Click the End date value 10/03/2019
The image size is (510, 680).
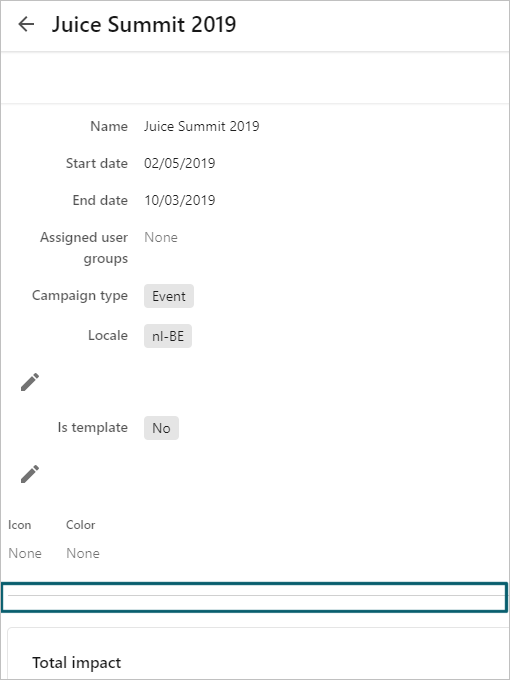(180, 200)
